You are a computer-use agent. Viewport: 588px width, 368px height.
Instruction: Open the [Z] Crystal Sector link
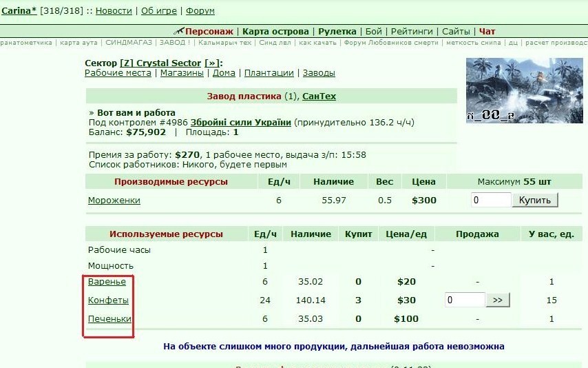[160, 63]
